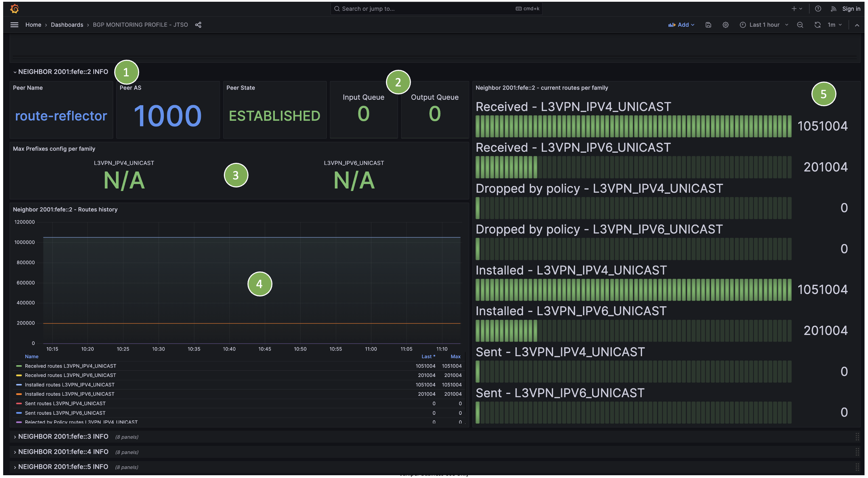
Task: Expand the NEIGHBOR 2001:fefe::3 INFO row
Action: click(x=63, y=436)
